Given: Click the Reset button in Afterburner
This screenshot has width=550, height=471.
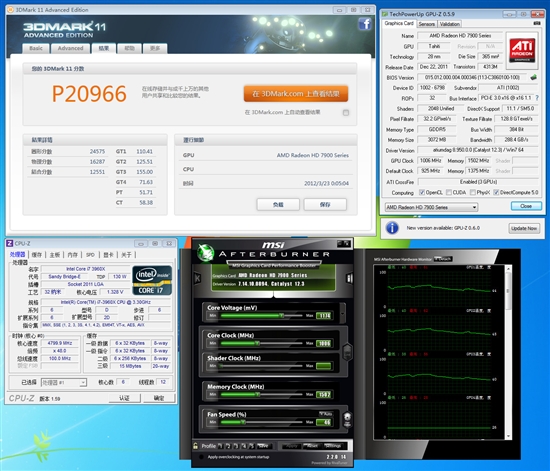Looking at the screenshot, I should tap(312, 446).
